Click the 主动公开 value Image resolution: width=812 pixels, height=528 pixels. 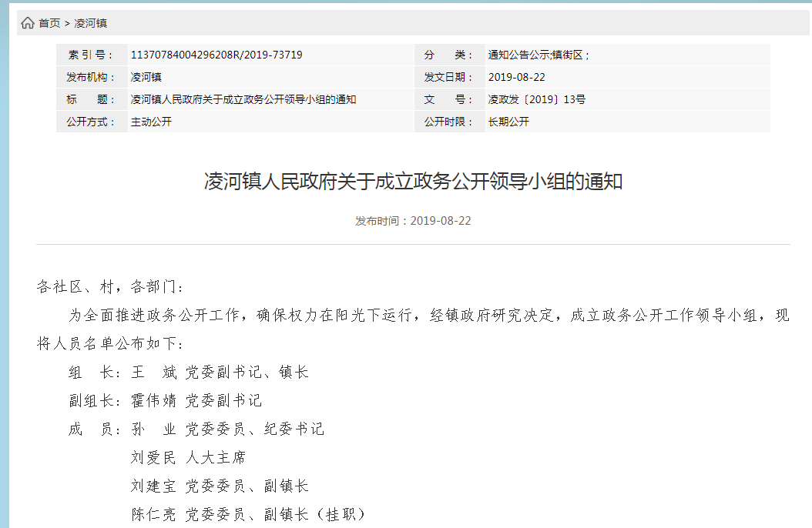151,122
